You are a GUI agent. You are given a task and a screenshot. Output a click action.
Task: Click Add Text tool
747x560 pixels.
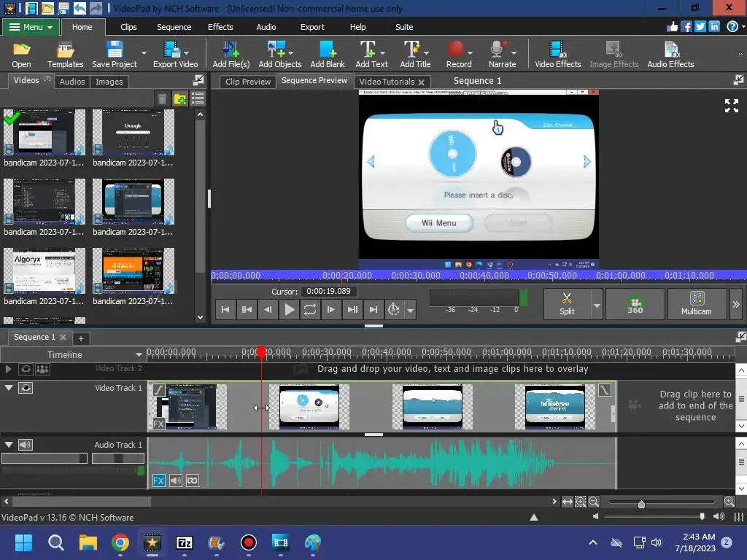point(371,54)
